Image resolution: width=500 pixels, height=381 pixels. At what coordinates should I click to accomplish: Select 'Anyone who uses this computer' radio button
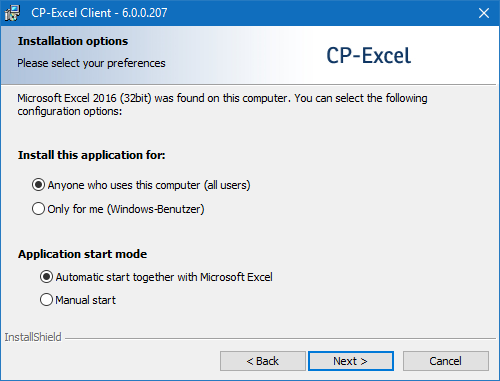coord(38,185)
